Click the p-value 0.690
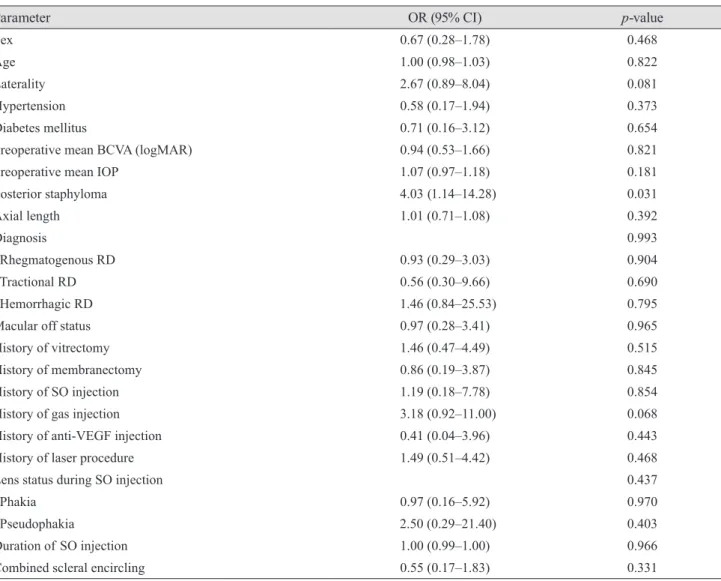 [642, 282]
